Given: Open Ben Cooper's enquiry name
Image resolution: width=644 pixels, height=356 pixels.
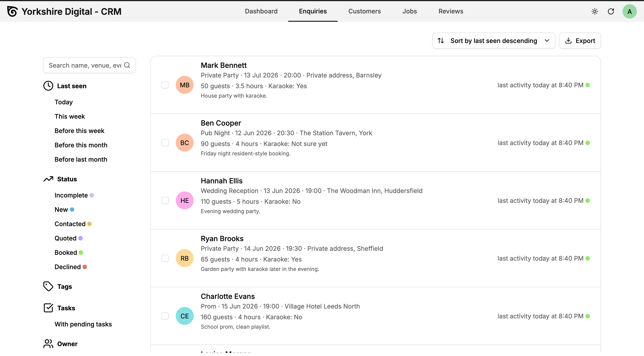Looking at the screenshot, I should click(x=221, y=123).
